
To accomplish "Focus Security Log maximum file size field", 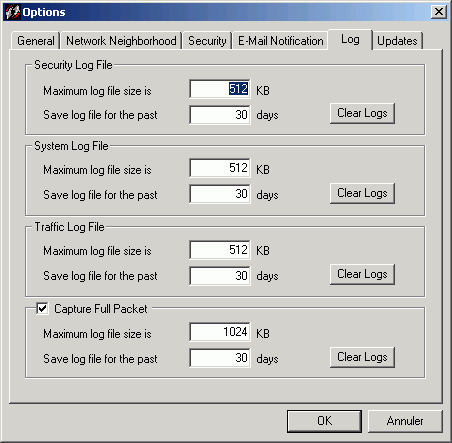I will [x=220, y=89].
